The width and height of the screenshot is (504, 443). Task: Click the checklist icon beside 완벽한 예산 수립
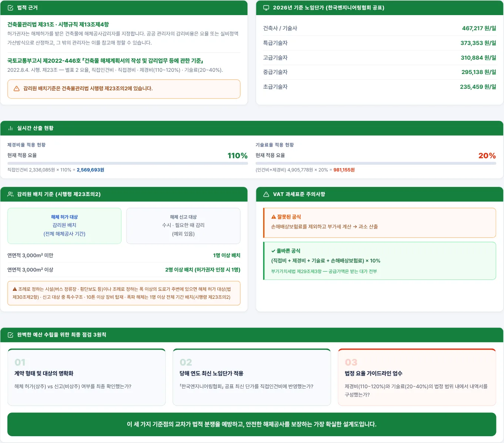(11, 335)
